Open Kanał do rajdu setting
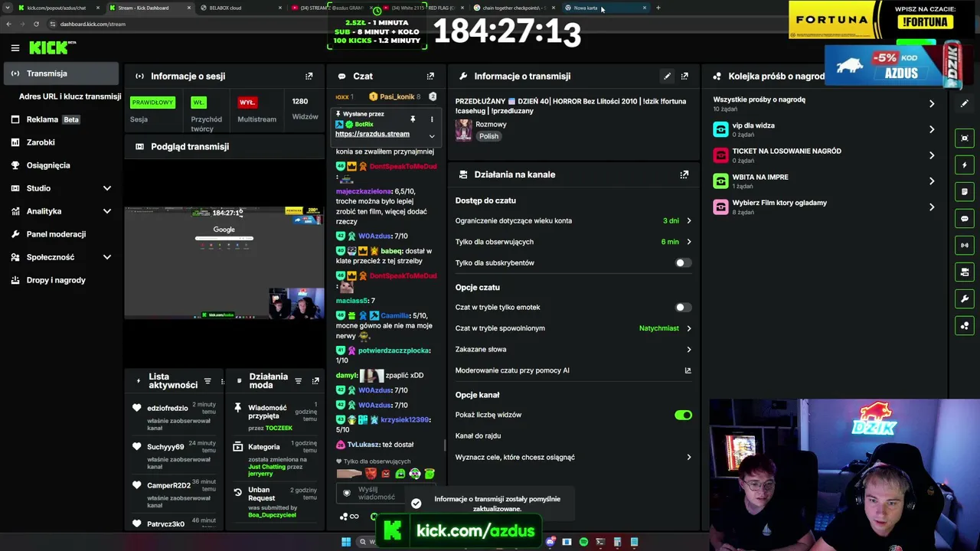 pos(573,436)
